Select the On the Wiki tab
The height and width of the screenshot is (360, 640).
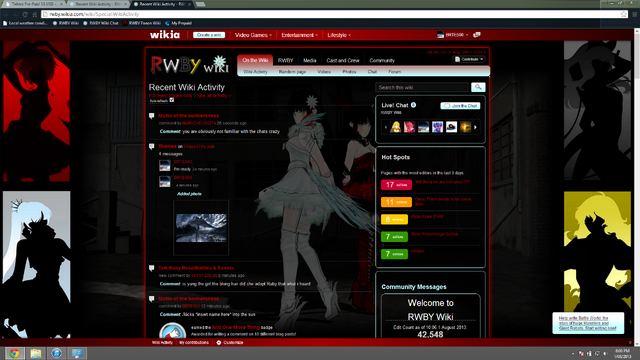coord(255,60)
